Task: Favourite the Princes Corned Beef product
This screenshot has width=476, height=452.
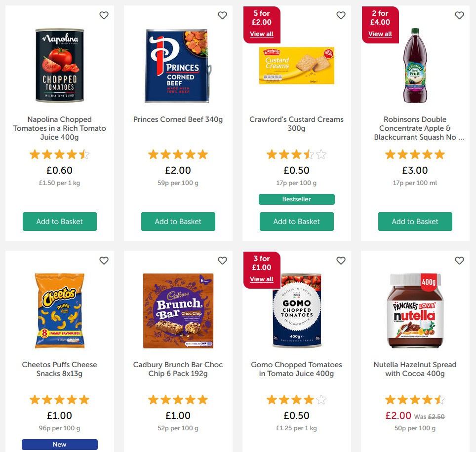Action: click(222, 15)
